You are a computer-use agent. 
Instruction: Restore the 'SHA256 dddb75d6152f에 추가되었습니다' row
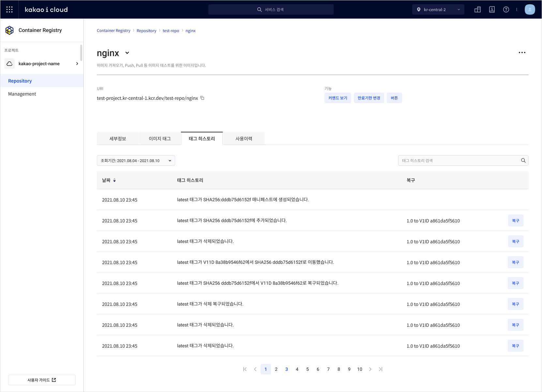coord(516,220)
